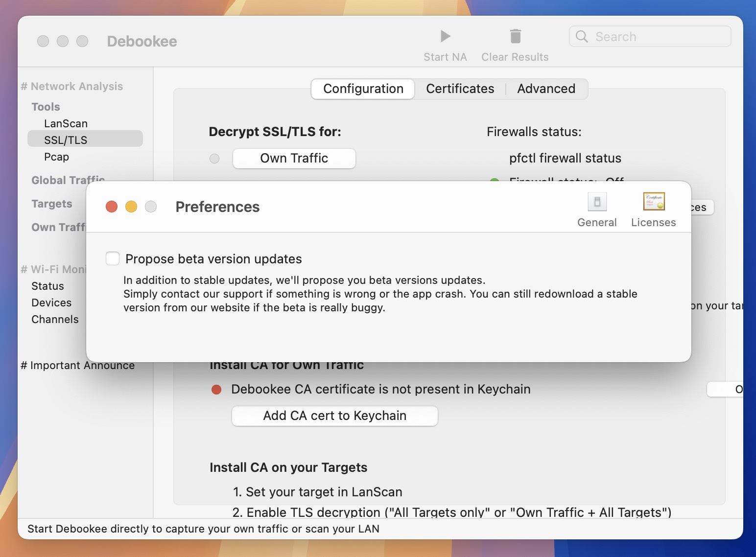Screen dimensions: 756x557
Task: Click the Decrypt SSL/TLS for heading
Action: click(x=275, y=132)
